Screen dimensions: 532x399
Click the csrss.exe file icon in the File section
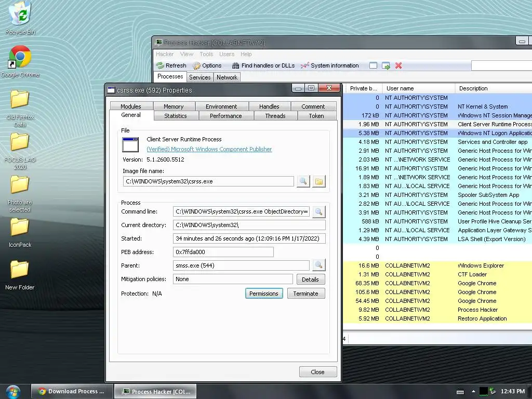point(130,144)
